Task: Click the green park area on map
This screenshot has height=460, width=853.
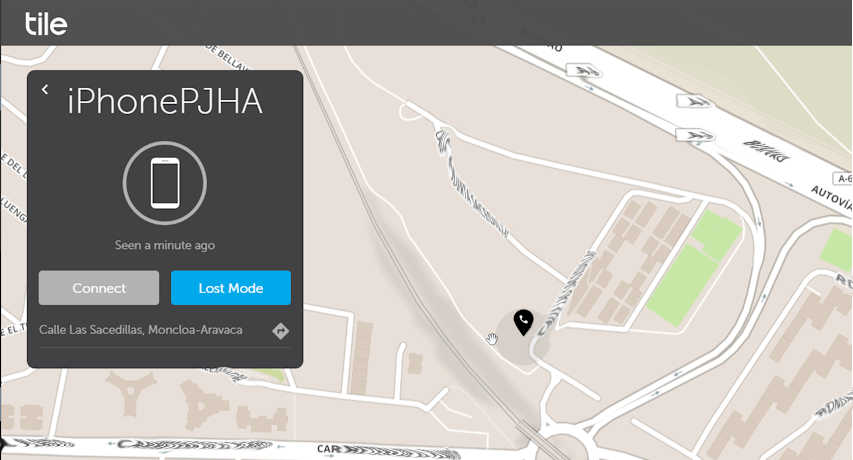Action: point(694,269)
